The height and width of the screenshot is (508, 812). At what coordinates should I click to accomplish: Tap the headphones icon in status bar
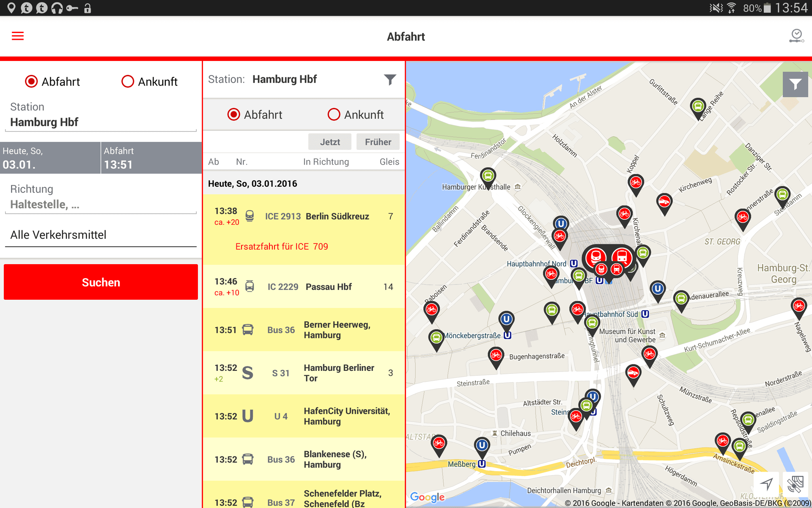(57, 8)
